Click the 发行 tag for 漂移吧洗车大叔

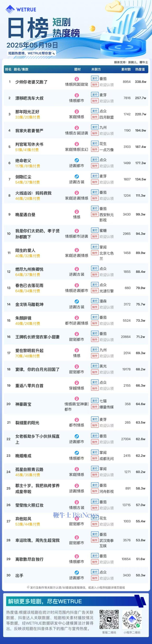point(95,95)
